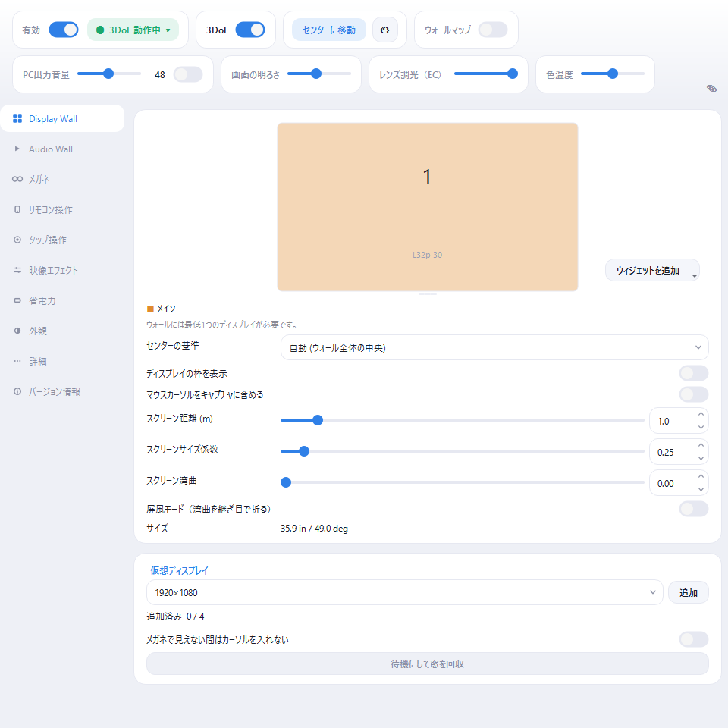728x728 pixels.
Task: Open the 映像エフェクト sidebar section
Action: click(x=62, y=270)
